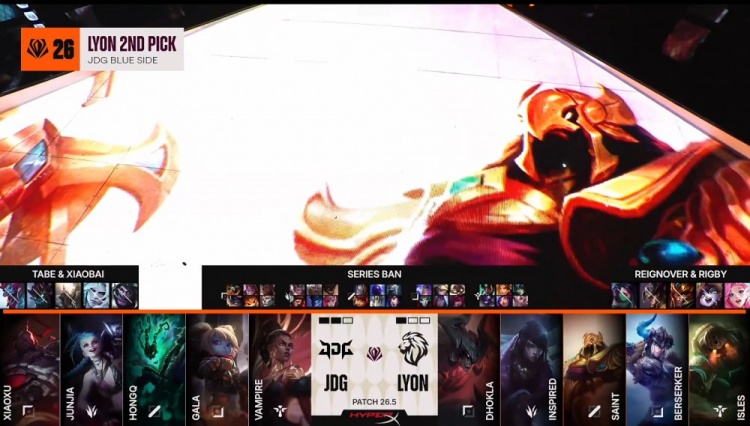This screenshot has height=426, width=750.
Task: Select the first ban under Tabe & Xiaobai
Action: coord(12,295)
